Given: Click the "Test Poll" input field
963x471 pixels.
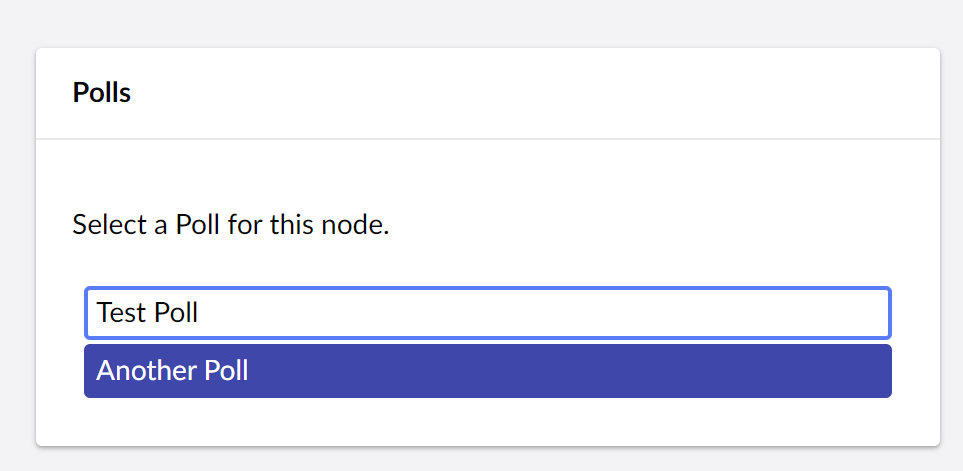Looking at the screenshot, I should (487, 313).
